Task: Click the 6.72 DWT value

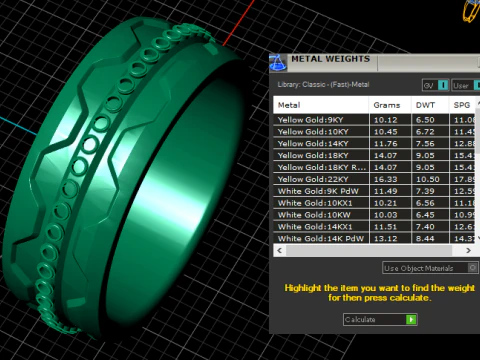Action: click(425, 132)
